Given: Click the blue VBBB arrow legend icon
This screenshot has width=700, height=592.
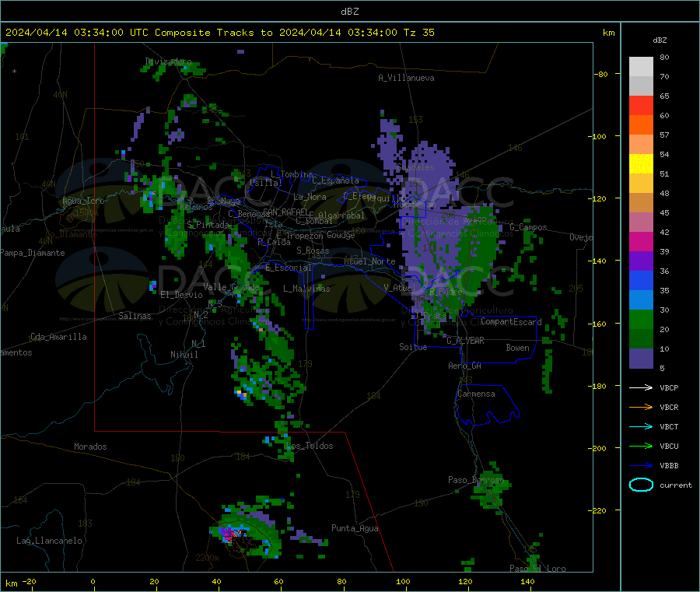Looking at the screenshot, I should coord(641,465).
